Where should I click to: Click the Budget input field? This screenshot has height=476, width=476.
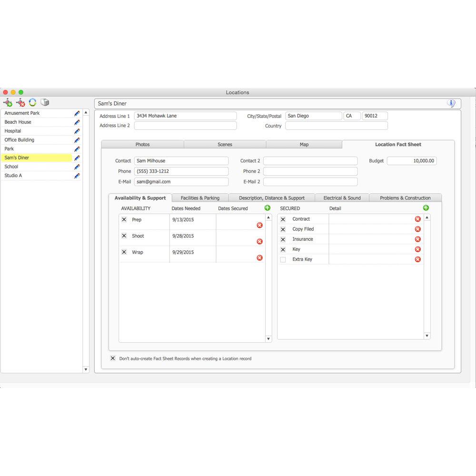click(x=411, y=161)
